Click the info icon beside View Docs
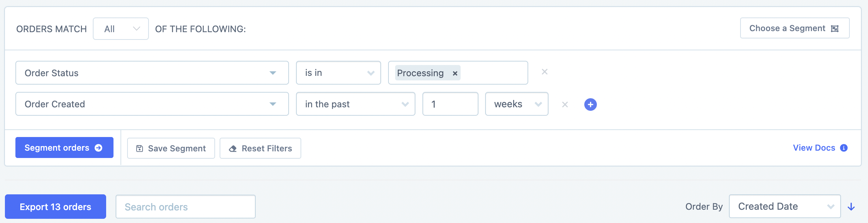This screenshot has width=868, height=223. (x=845, y=148)
